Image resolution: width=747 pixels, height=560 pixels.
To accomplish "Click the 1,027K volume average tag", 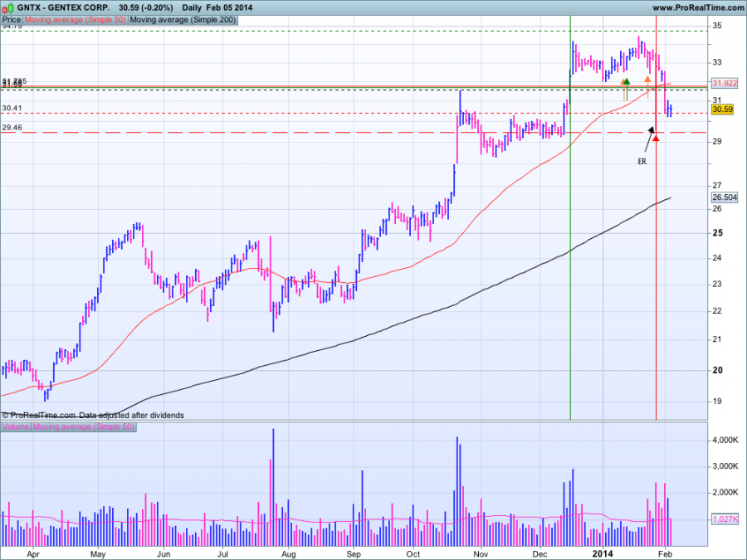I will pos(725,519).
